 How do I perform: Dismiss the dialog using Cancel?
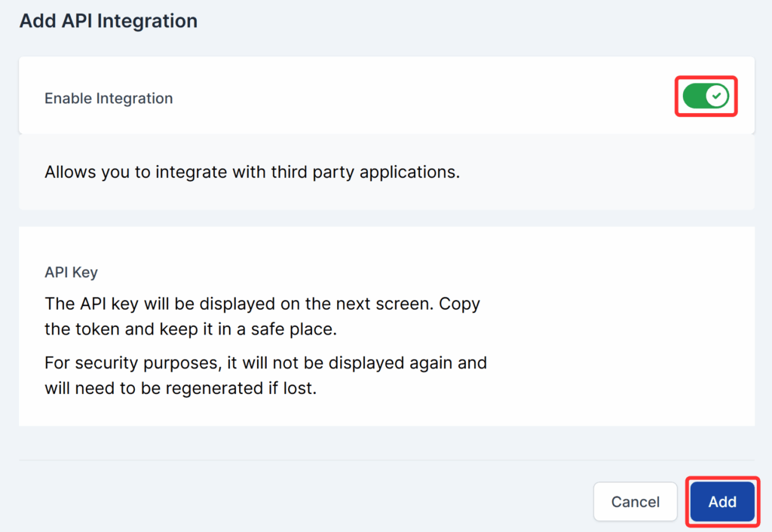coord(635,501)
